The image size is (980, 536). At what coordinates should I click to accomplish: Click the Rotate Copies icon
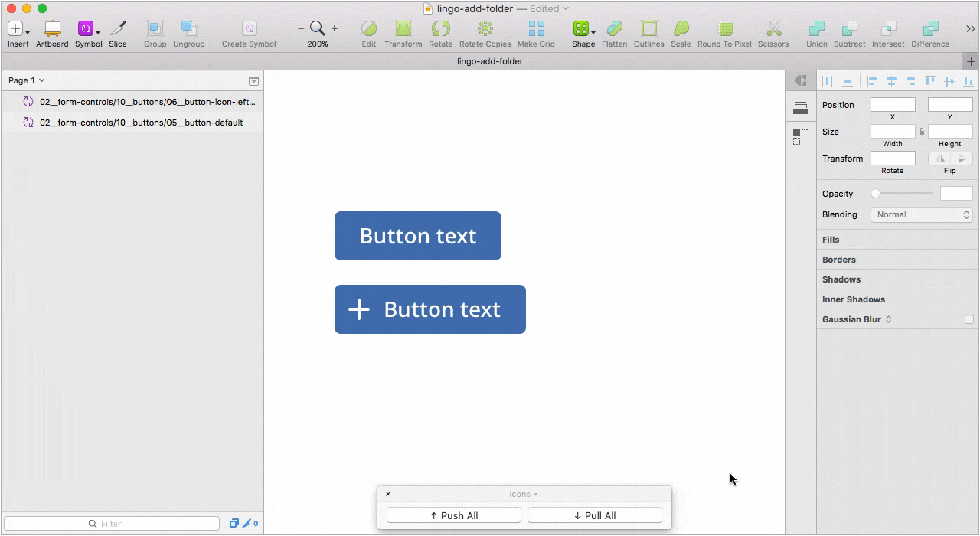point(485,29)
